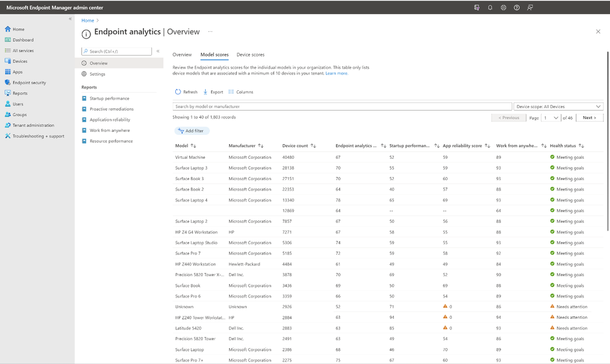Click the Latitude 5420 model cell
Image resolution: width=610 pixels, height=364 pixels.
(x=188, y=328)
